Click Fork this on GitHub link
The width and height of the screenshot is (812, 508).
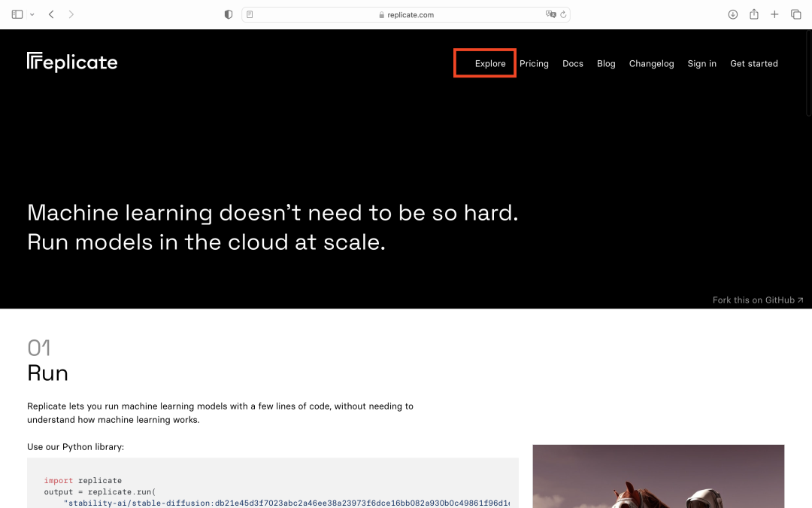757,300
